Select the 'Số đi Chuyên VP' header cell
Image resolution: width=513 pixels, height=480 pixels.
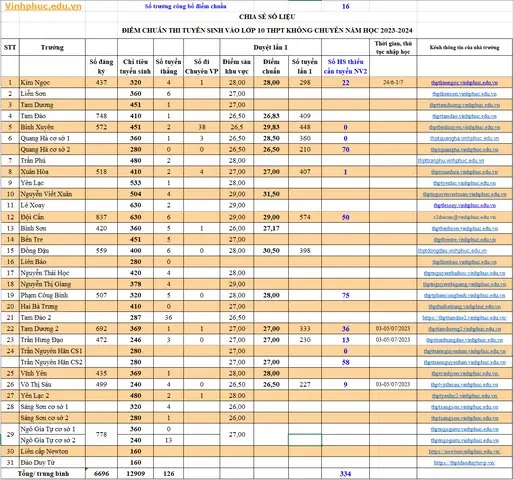[x=202, y=66]
